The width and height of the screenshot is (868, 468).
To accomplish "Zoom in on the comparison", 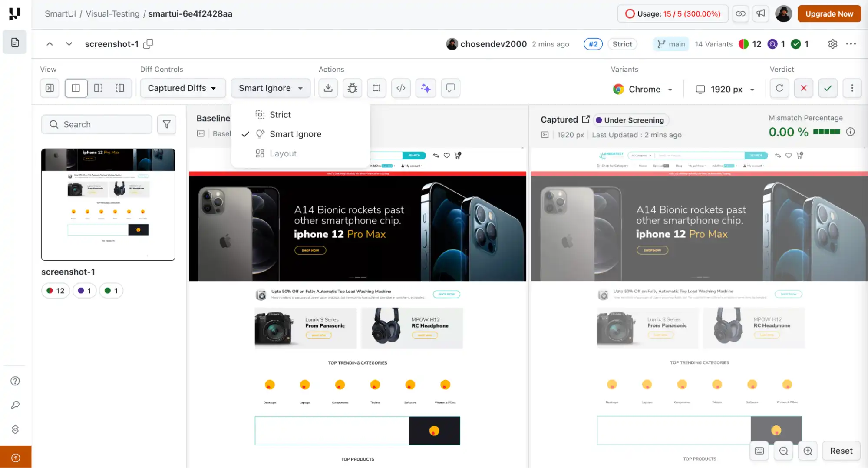I will click(808, 451).
